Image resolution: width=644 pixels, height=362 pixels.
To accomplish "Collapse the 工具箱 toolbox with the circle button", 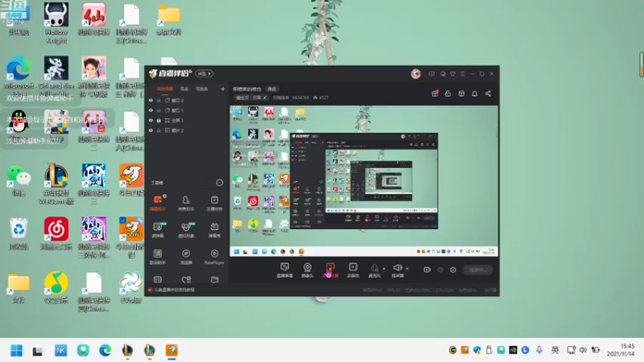I will 220,183.
